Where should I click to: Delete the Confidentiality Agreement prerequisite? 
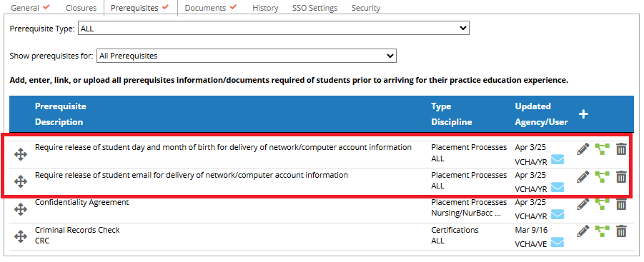click(x=621, y=204)
